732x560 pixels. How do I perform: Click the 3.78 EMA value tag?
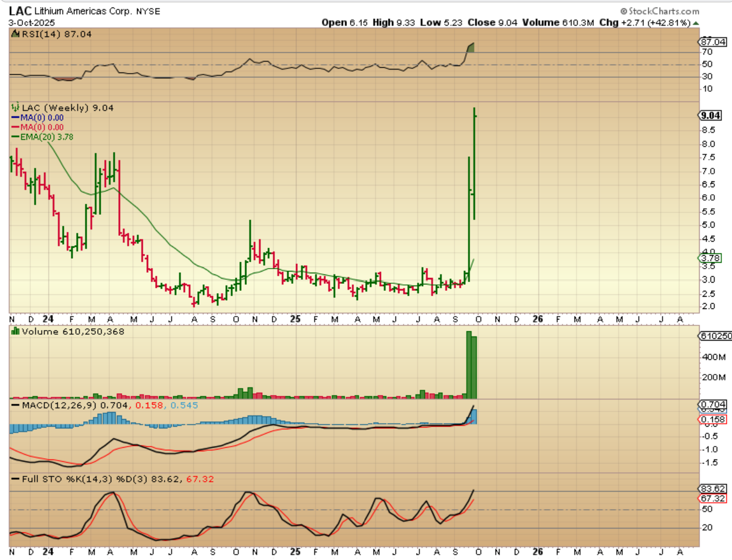coord(711,258)
